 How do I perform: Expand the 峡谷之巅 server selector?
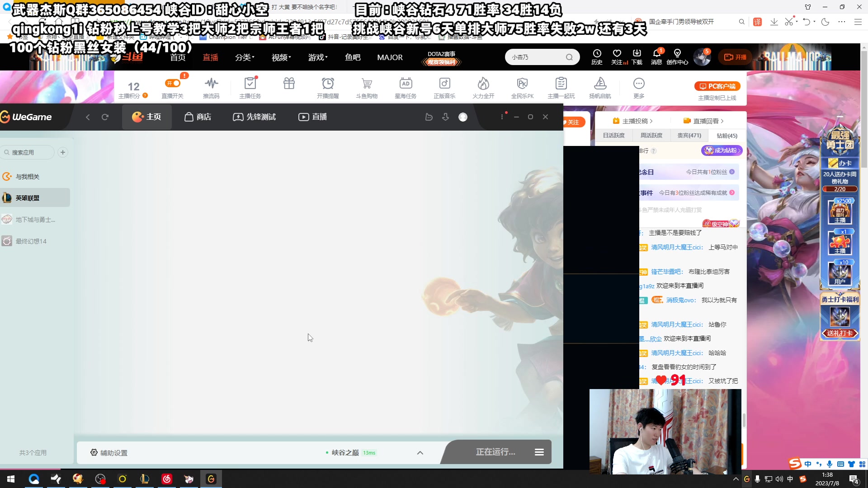420,453
